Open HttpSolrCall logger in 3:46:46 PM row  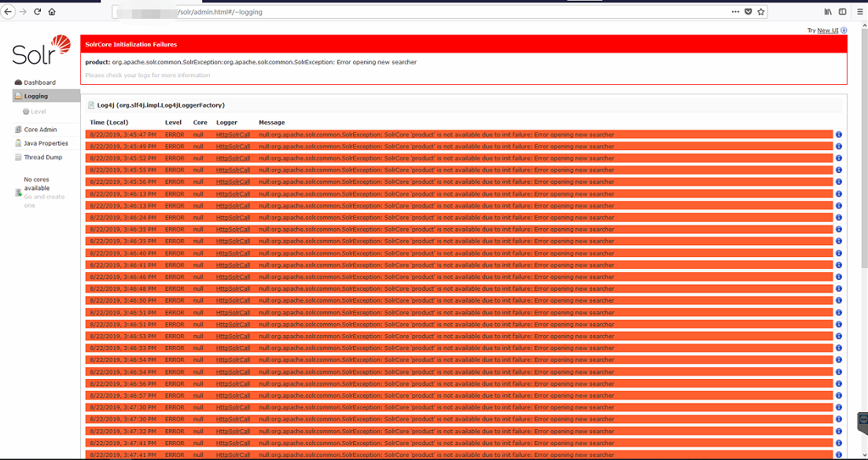point(233,277)
